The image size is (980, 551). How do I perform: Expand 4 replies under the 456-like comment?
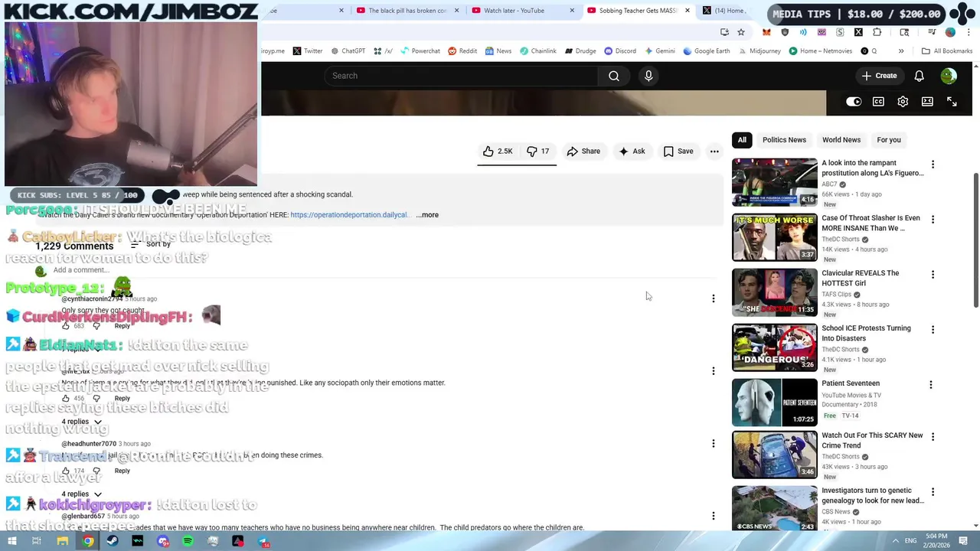(81, 422)
